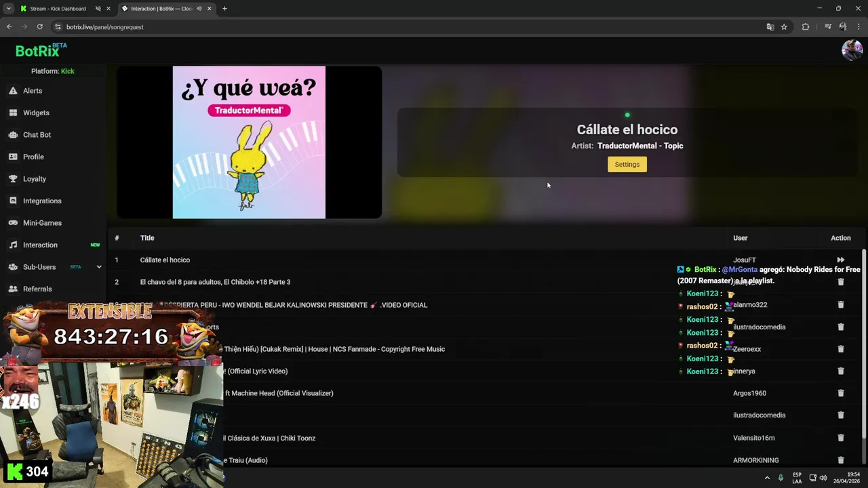Open the Referrals section
This screenshot has height=488, width=868.
37,289
